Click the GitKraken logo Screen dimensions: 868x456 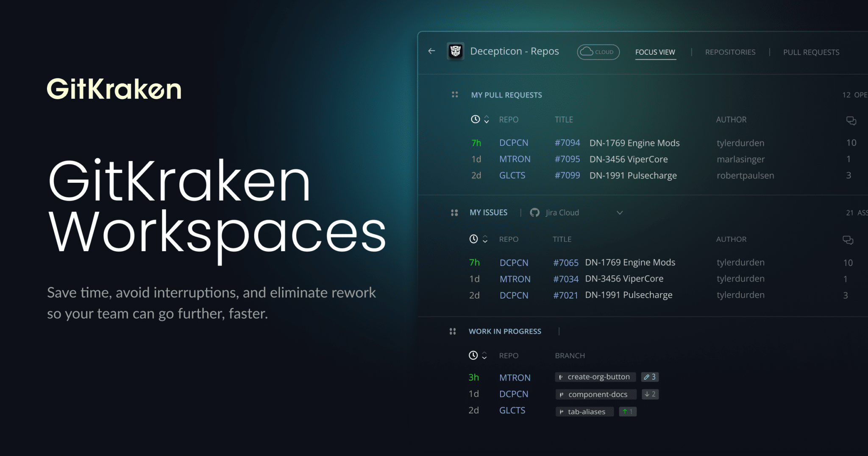114,89
